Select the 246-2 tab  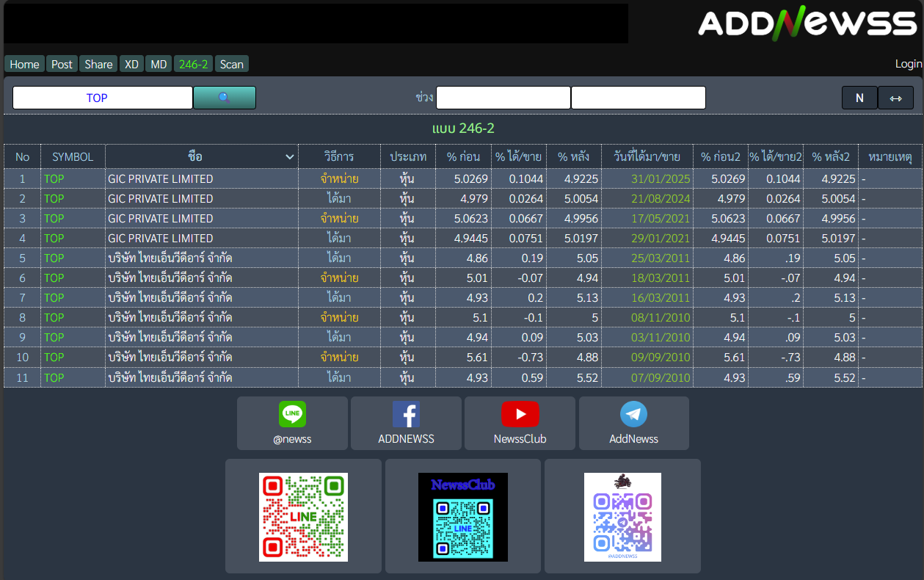pyautogui.click(x=194, y=64)
